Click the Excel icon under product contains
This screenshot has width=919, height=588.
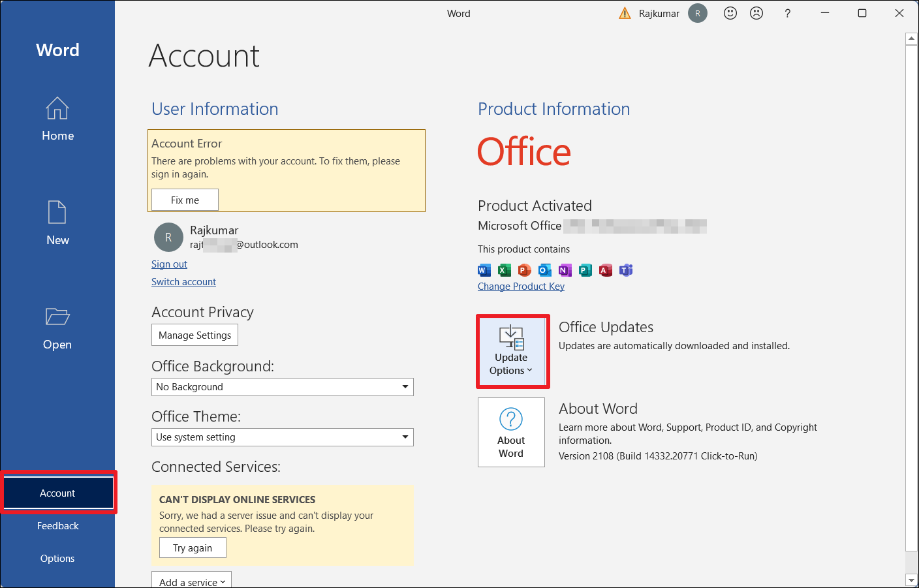(505, 270)
